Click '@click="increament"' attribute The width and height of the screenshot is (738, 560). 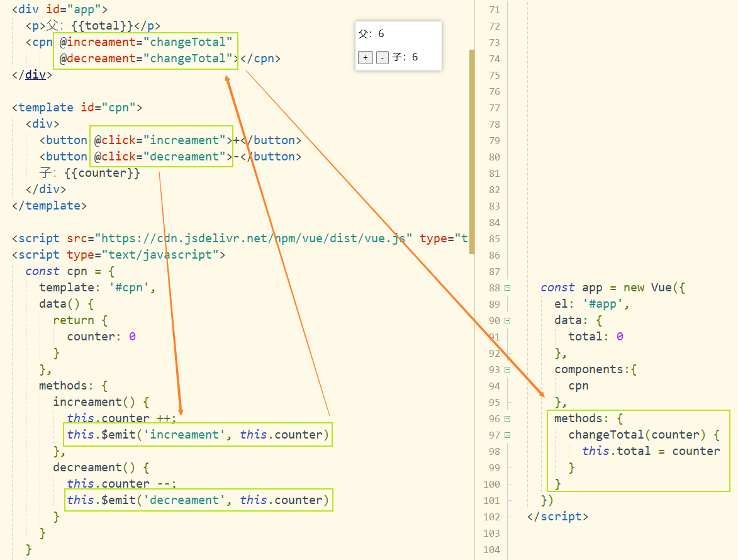160,140
